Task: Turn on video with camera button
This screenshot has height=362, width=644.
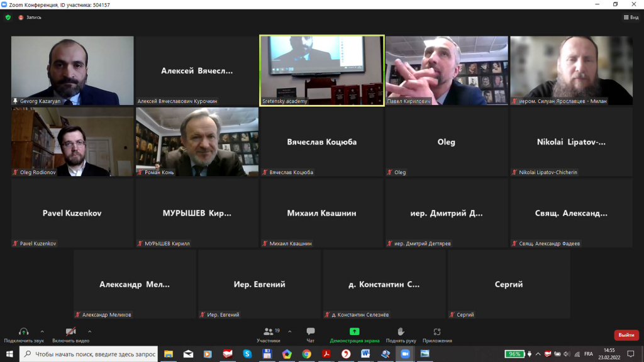Action: pyautogui.click(x=70, y=334)
